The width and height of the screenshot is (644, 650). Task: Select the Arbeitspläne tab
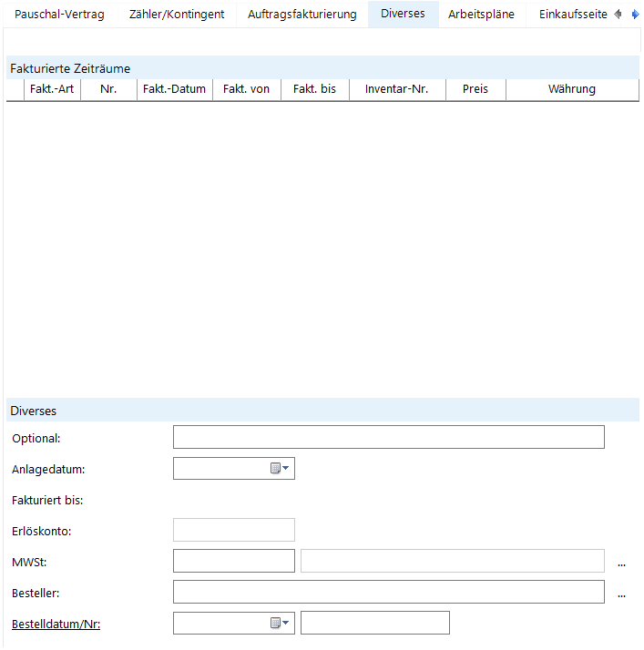[x=481, y=15]
